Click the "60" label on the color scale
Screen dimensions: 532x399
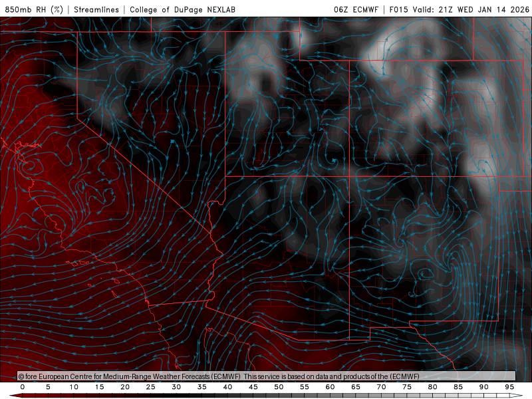330,387
